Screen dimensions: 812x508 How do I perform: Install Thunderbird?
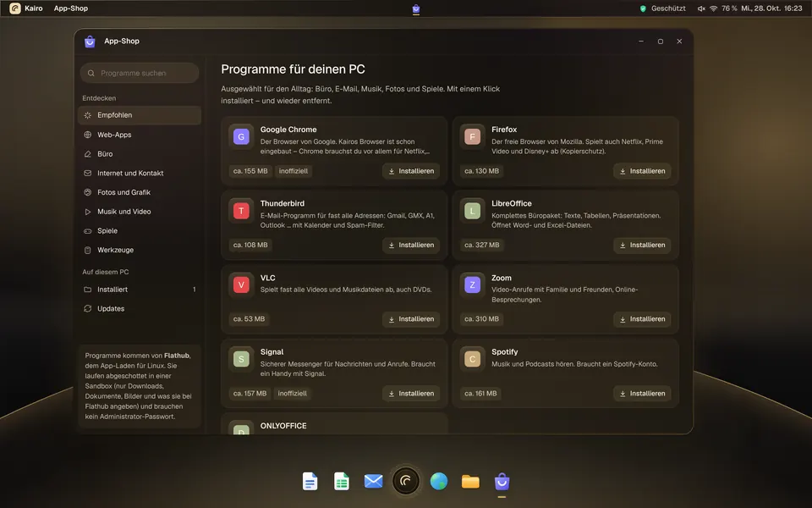[411, 246]
